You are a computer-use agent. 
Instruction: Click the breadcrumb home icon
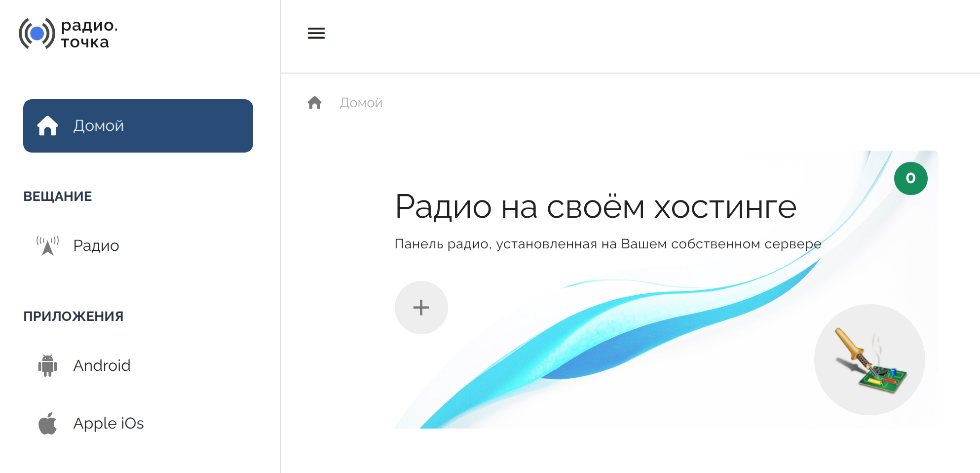tap(314, 103)
